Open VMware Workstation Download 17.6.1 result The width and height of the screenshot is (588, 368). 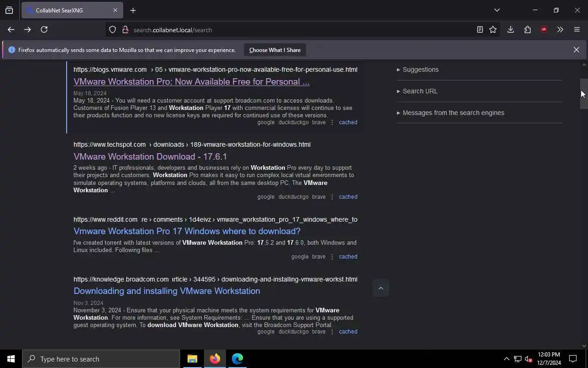click(x=150, y=156)
